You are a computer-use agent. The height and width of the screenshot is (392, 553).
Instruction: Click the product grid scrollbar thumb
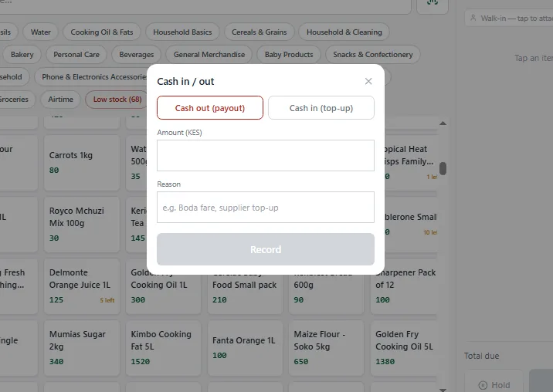(x=443, y=168)
